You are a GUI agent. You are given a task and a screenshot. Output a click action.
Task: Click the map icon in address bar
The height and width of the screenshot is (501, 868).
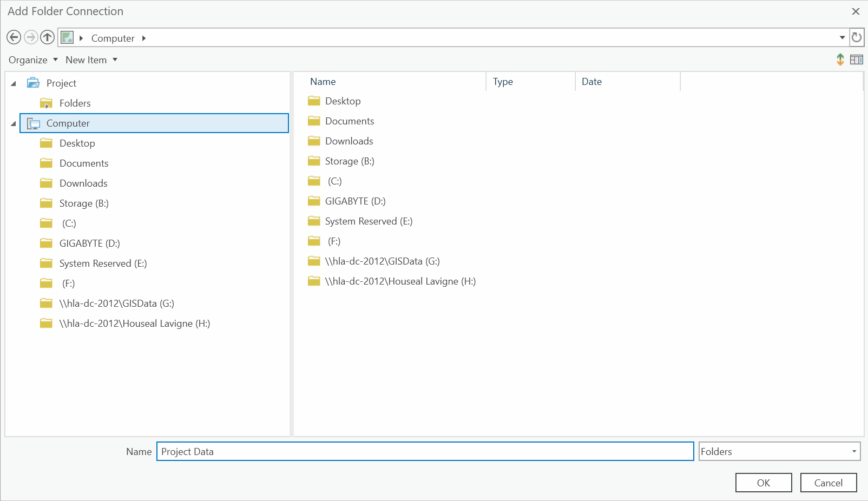(x=67, y=37)
